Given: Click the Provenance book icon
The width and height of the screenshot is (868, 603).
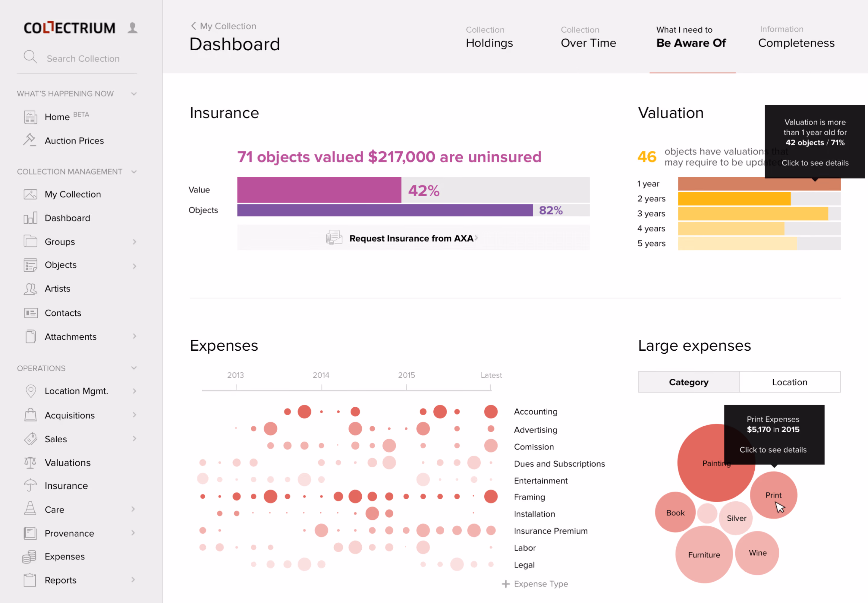Looking at the screenshot, I should (30, 533).
